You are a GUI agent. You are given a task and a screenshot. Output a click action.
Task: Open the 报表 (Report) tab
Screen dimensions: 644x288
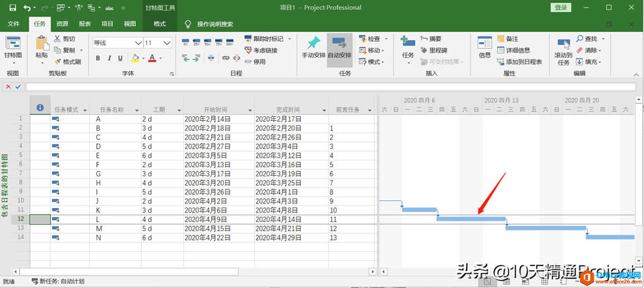pos(84,24)
